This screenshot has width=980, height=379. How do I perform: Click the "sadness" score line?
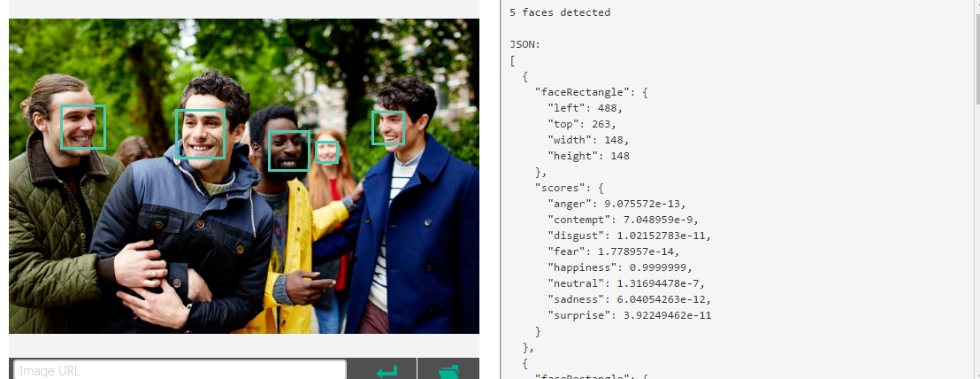tap(630, 299)
